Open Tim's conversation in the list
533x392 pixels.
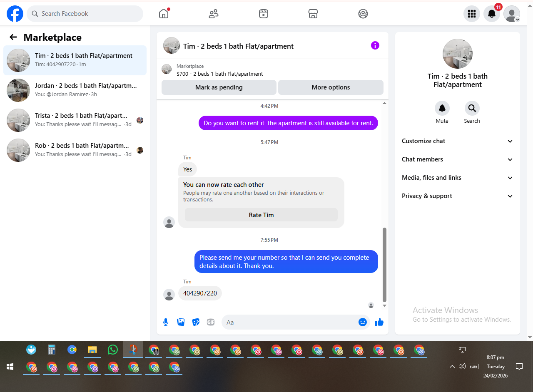75,60
